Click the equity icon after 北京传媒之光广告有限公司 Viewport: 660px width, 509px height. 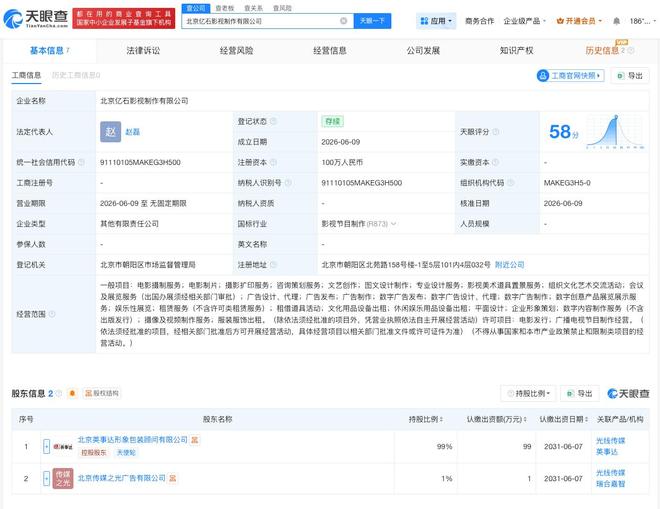point(173,478)
